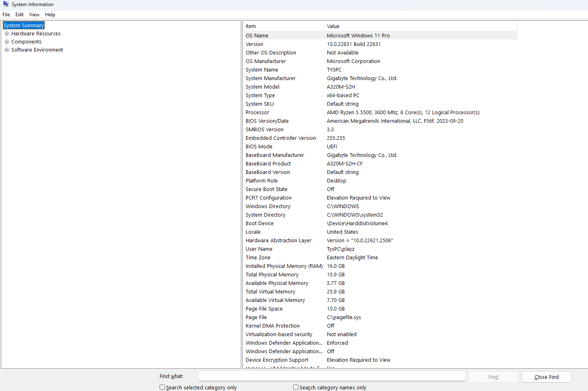Click the C:\WINDOWS\system32 value

point(355,215)
